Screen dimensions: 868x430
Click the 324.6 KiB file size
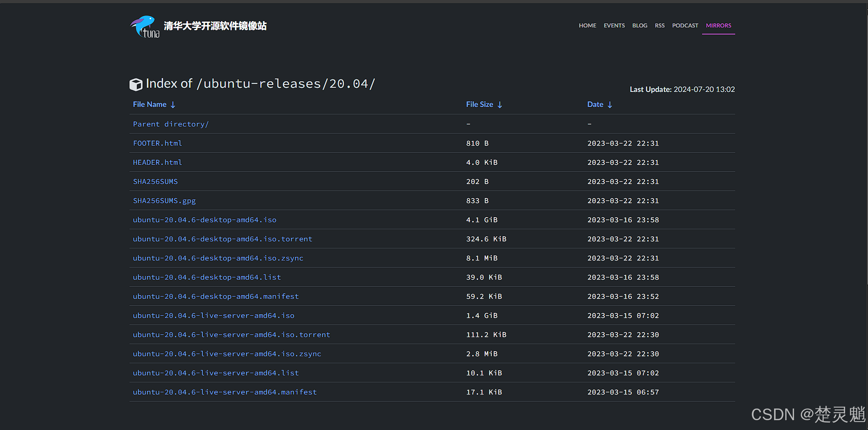[x=486, y=239]
